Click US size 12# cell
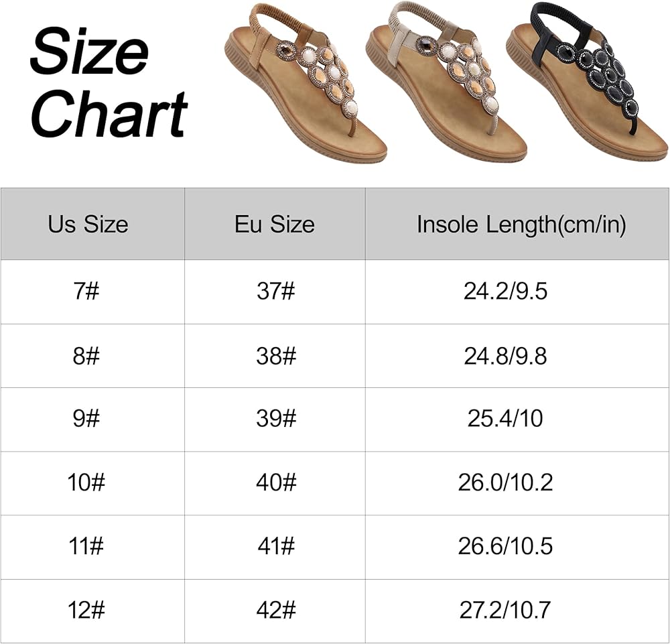The height and width of the screenshot is (644, 670). point(86,610)
